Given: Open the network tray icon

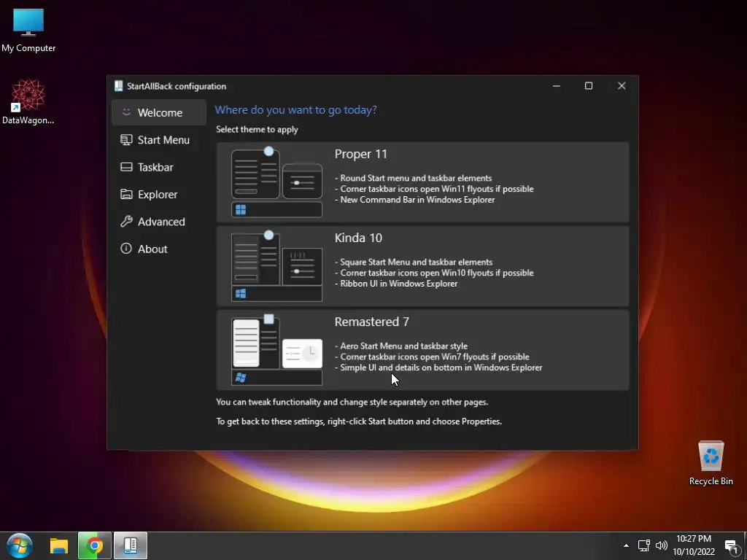Looking at the screenshot, I should 644,545.
